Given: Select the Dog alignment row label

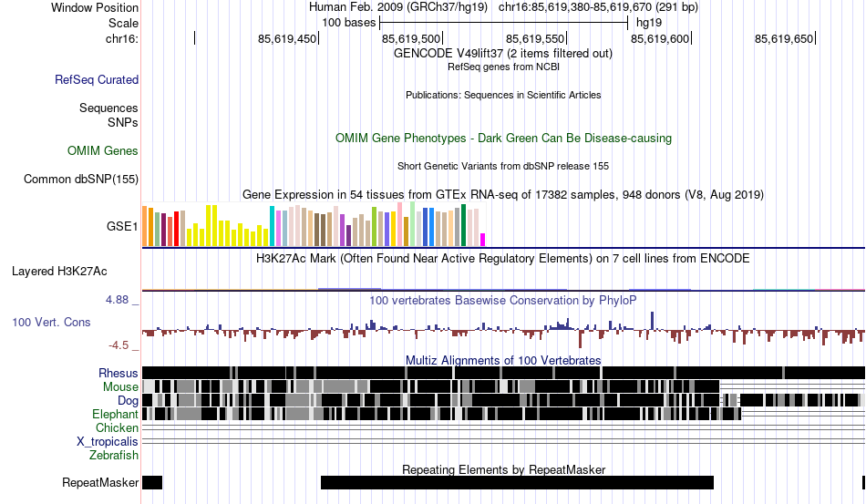Looking at the screenshot, I should [x=128, y=401].
